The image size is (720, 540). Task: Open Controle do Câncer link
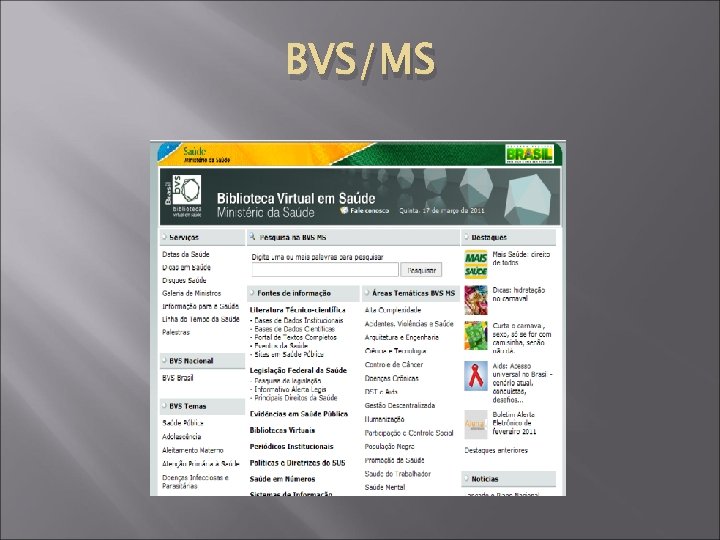(394, 365)
